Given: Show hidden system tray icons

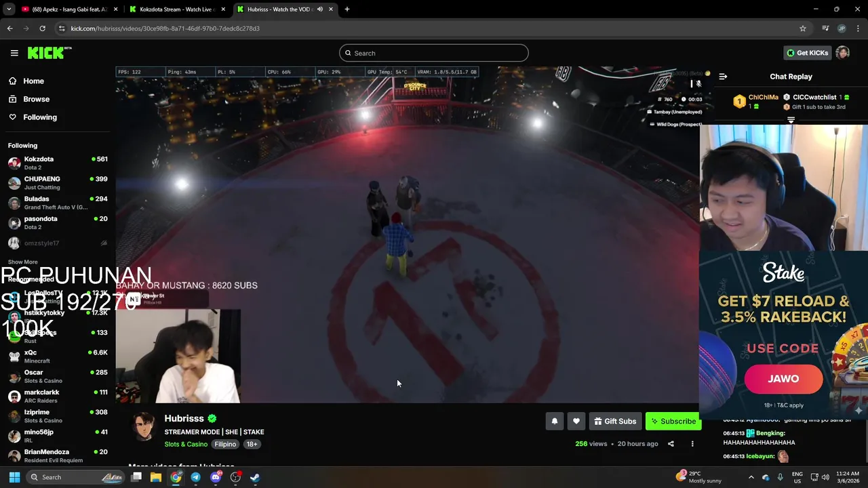Looking at the screenshot, I should click(x=751, y=477).
